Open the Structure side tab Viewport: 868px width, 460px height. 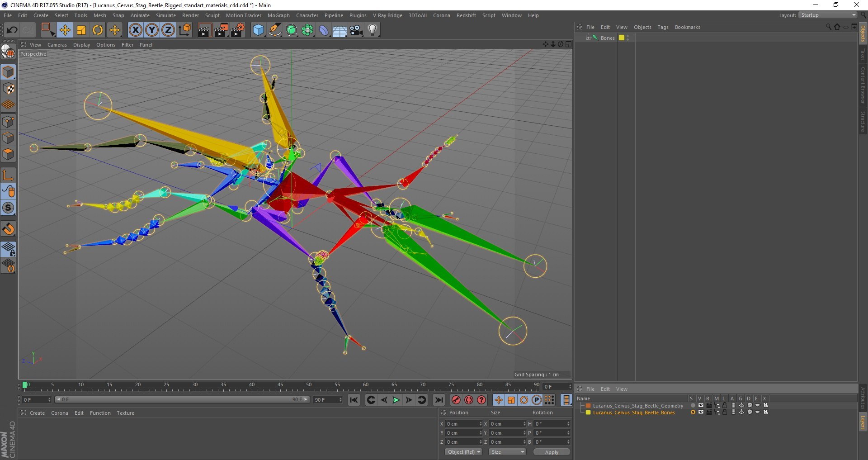(x=863, y=121)
